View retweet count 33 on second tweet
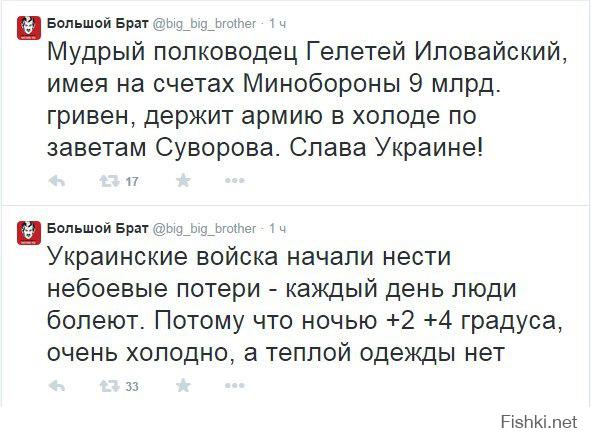Image resolution: width=591 pixels, height=437 pixels. (132, 386)
